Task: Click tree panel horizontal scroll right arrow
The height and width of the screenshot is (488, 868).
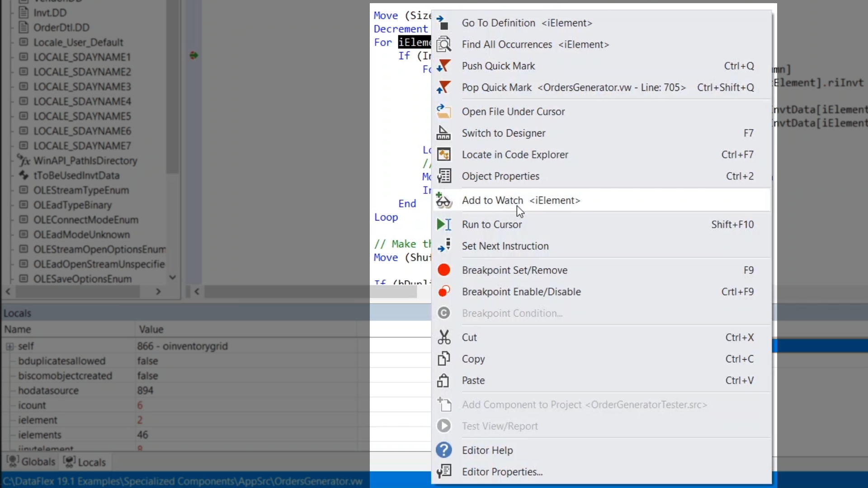Action: tap(158, 292)
